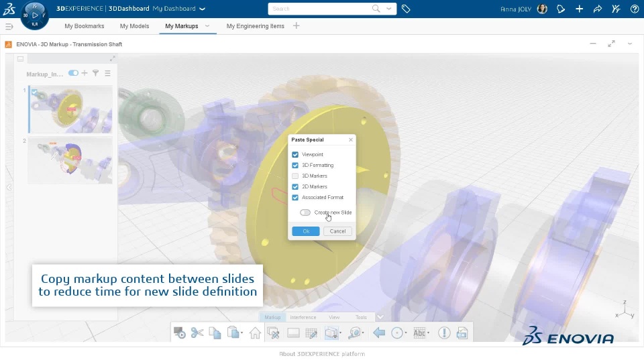Open the markup panel list menu icon
Image resolution: width=644 pixels, height=362 pixels.
107,73
